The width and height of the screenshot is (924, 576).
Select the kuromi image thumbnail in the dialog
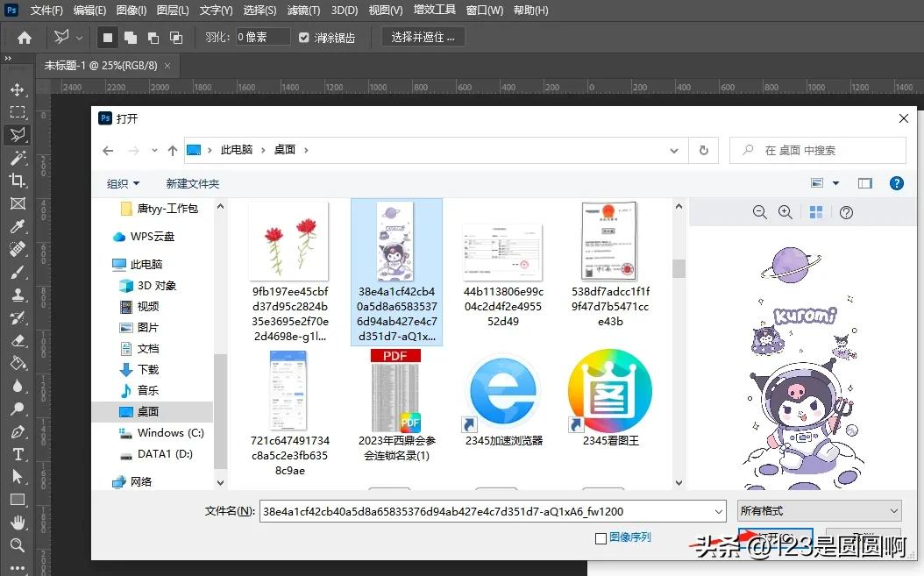click(396, 243)
